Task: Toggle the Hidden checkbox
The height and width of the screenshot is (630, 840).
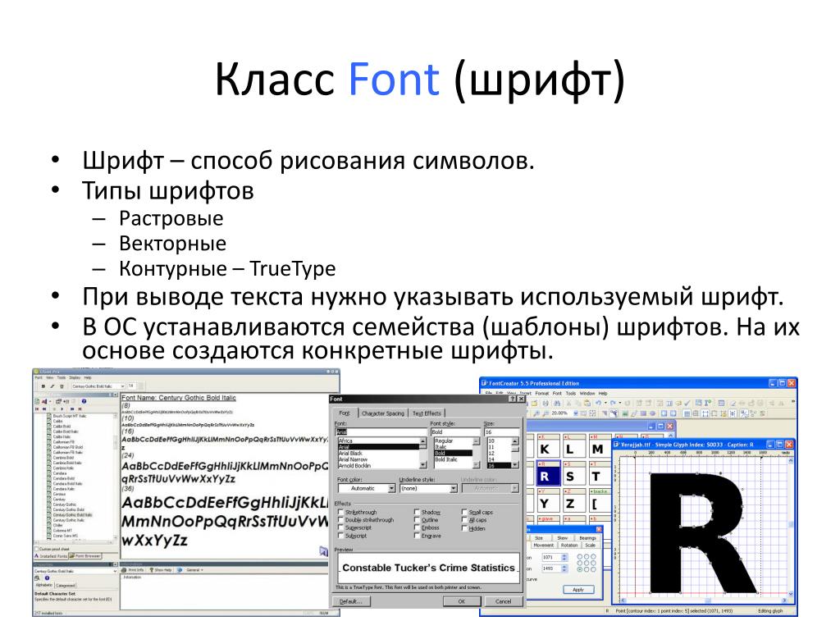Action: click(x=464, y=528)
